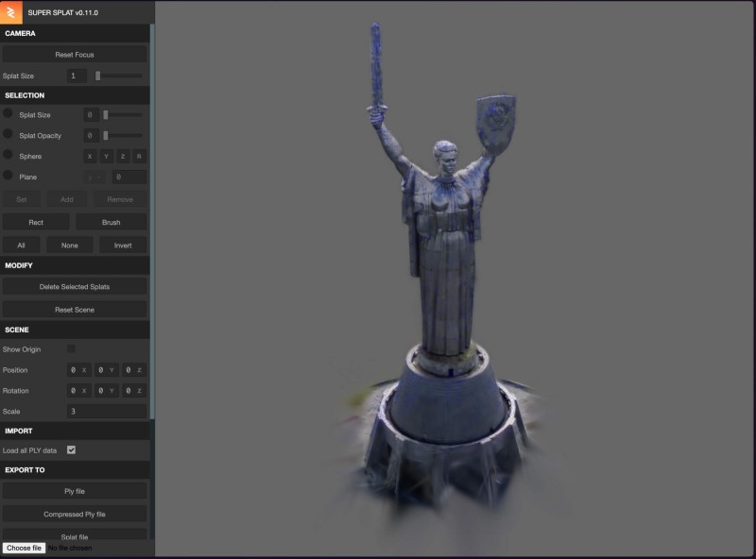Click the statue model in the viewport
756x559 pixels.
(446, 270)
